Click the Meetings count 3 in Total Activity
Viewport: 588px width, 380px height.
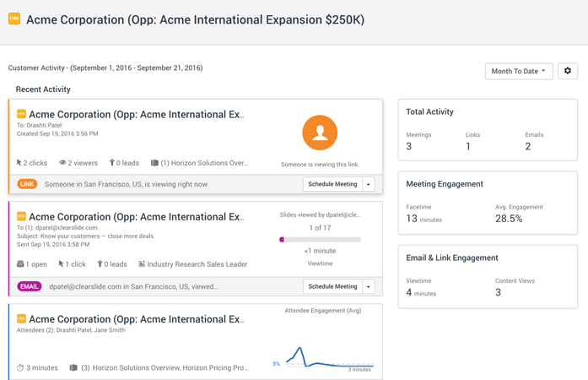coord(409,146)
